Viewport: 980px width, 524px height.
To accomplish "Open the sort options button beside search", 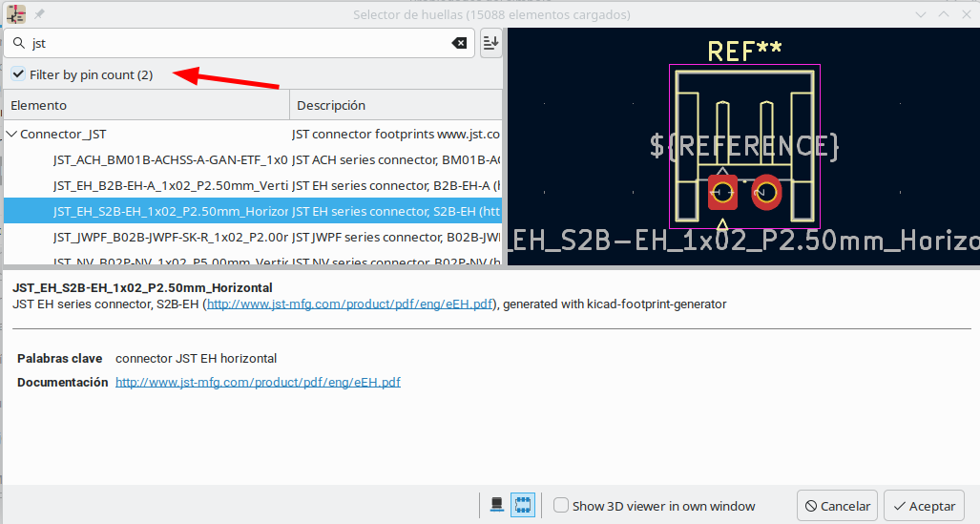I will point(490,43).
